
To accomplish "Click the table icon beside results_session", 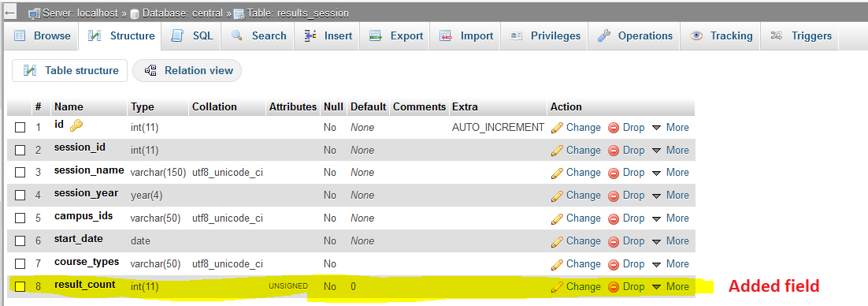I will coord(239,13).
